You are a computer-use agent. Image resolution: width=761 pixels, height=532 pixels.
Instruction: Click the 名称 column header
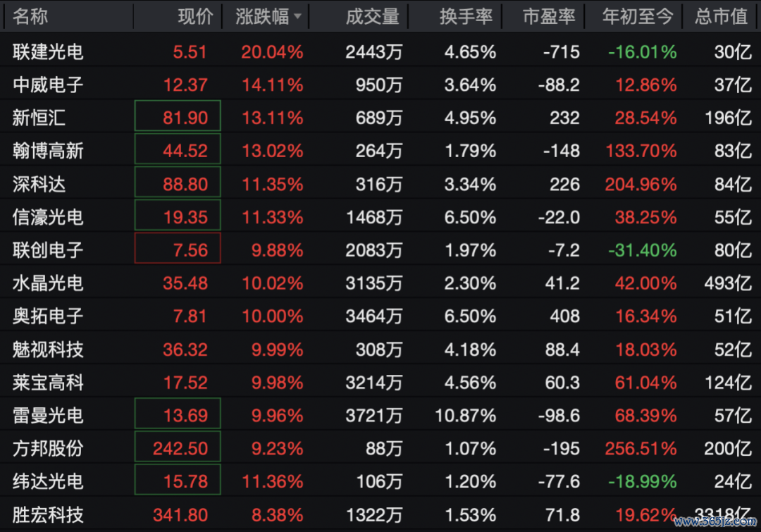[x=30, y=16]
